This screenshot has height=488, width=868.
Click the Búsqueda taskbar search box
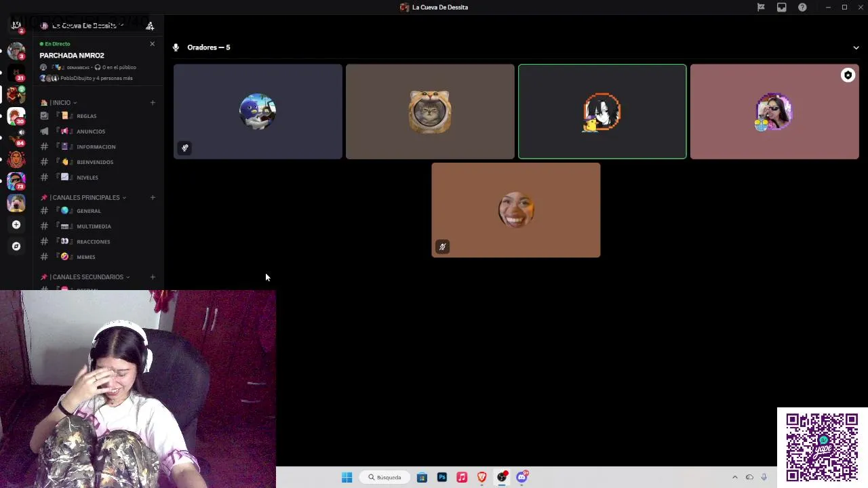click(385, 477)
